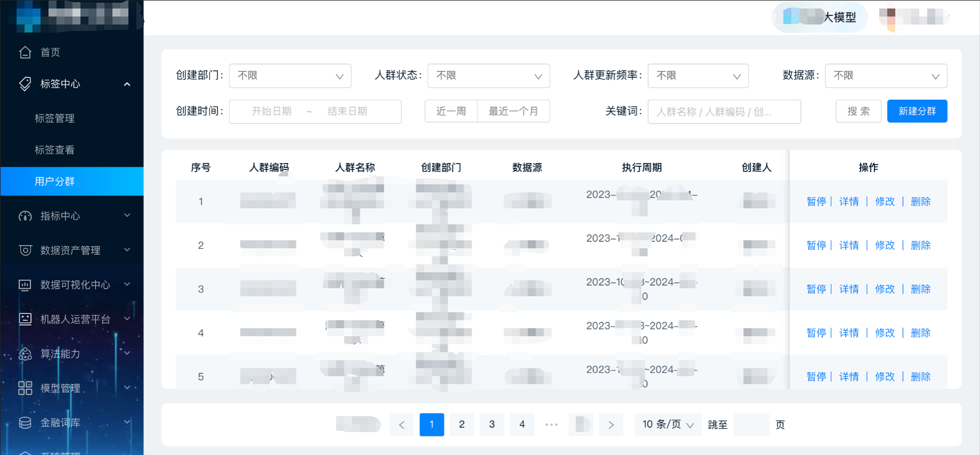Expand the 机器人运营平台 chevron
The height and width of the screenshot is (455, 980).
coord(127,318)
